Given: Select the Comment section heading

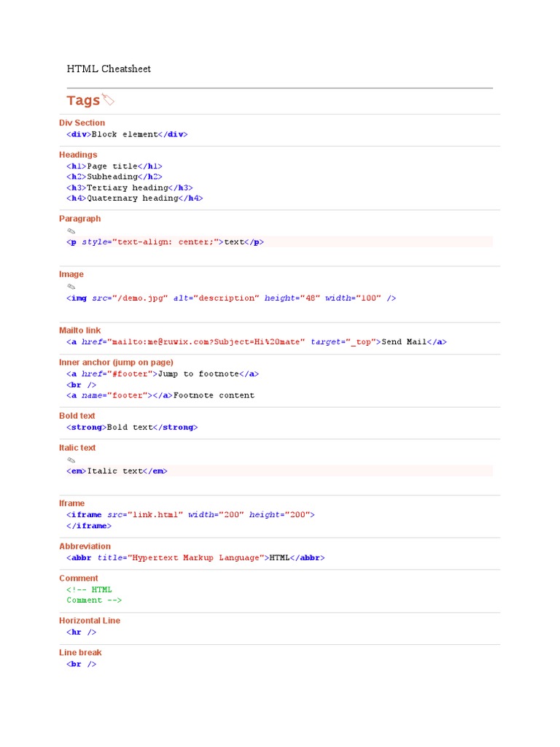Looking at the screenshot, I should tap(79, 578).
